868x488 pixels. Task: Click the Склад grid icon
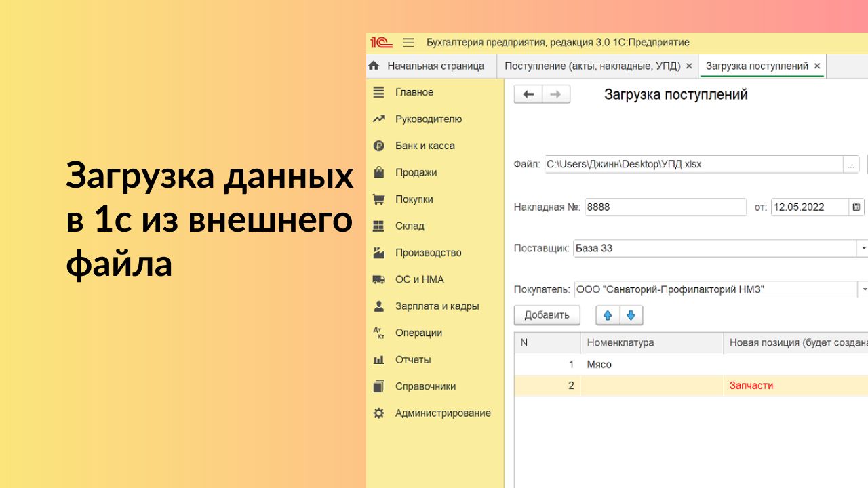(379, 226)
